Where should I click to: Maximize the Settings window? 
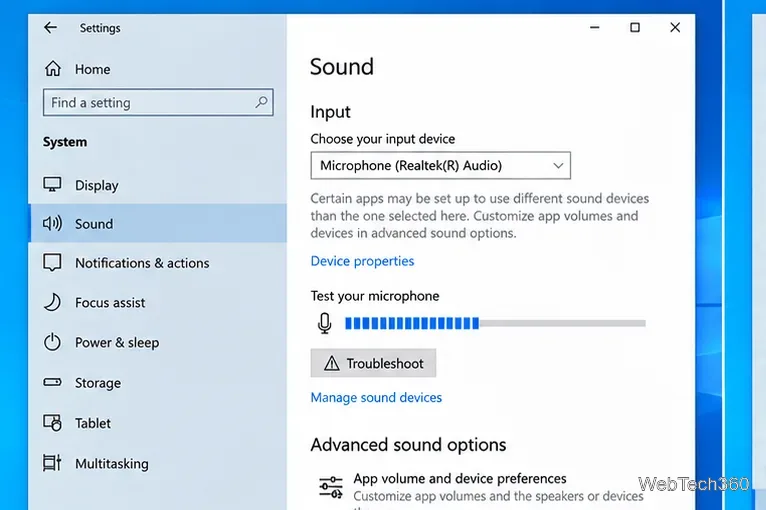pos(635,27)
